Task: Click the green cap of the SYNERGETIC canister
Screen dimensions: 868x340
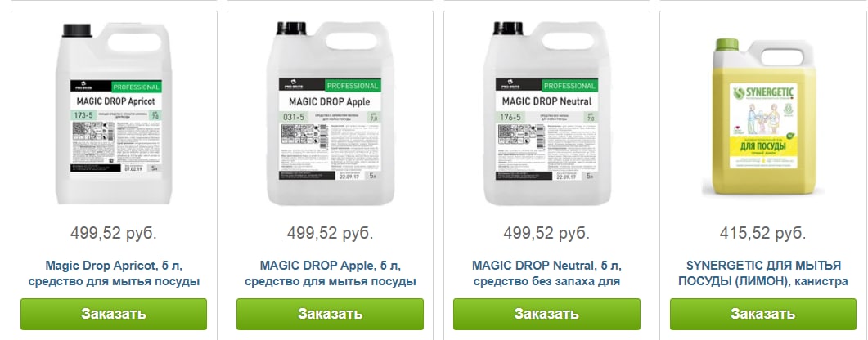Action: (726, 45)
